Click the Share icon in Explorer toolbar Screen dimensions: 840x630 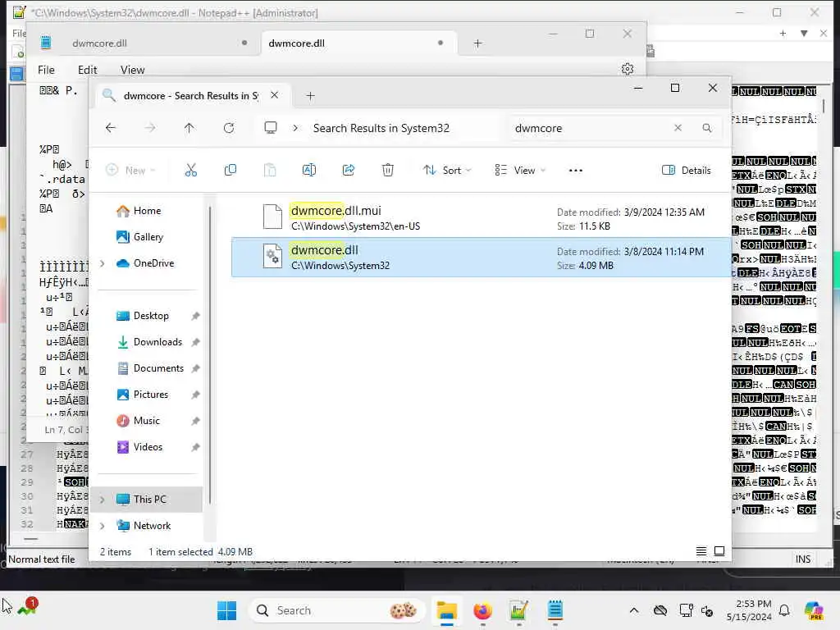click(x=348, y=171)
